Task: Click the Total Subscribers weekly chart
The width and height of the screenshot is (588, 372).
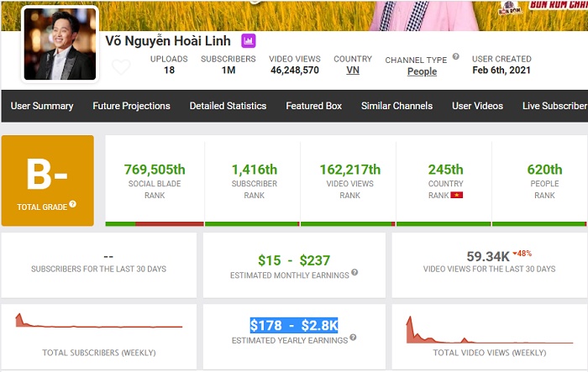Action: click(98, 322)
